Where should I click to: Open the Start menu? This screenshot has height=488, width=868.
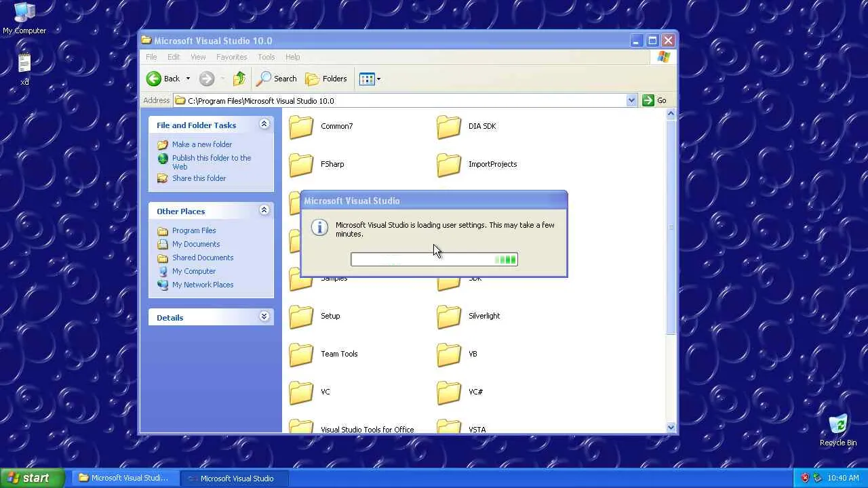33,478
